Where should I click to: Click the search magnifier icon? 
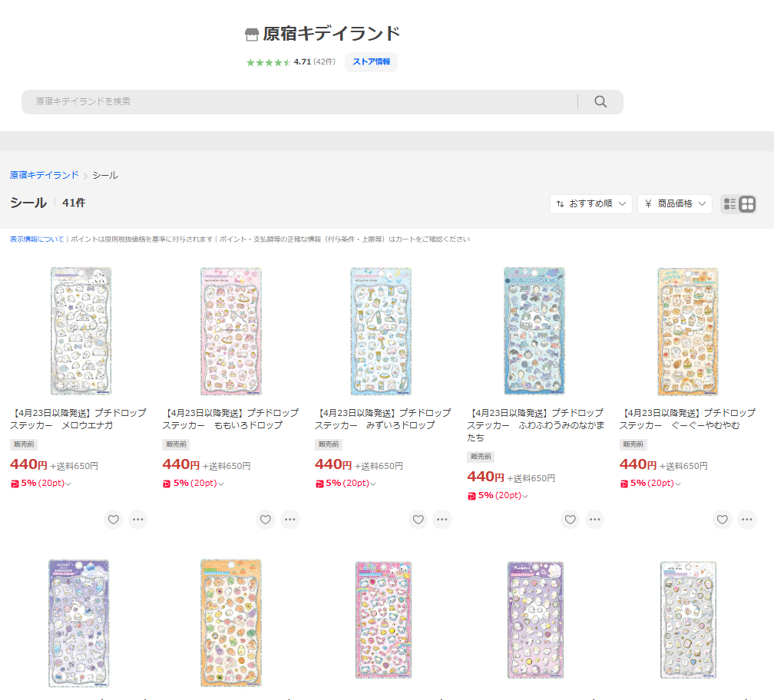click(600, 102)
